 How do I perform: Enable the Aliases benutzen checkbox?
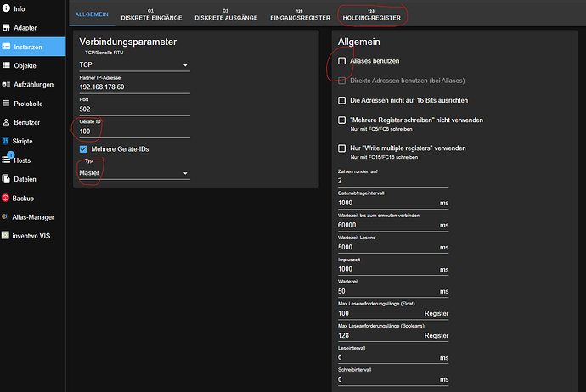tap(341, 61)
